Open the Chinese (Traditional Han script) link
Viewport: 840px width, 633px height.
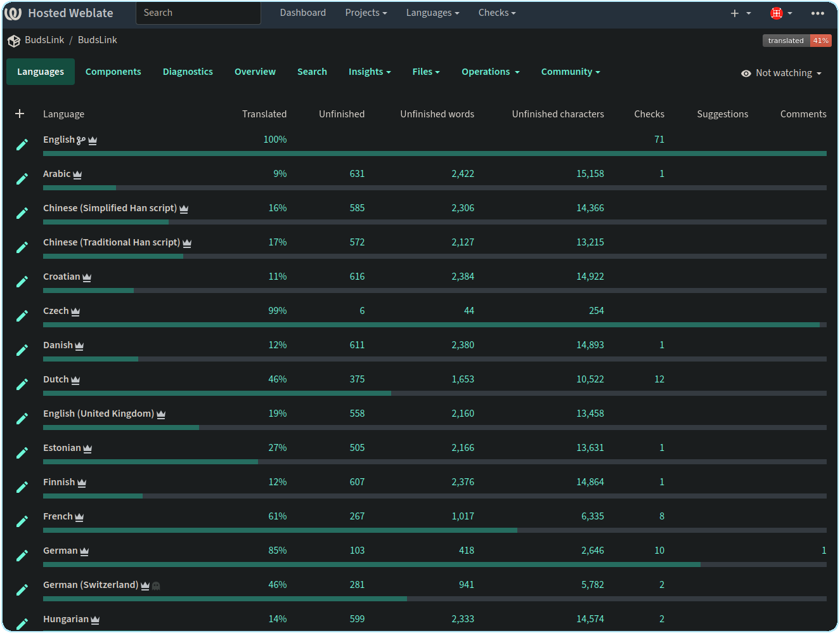click(112, 242)
